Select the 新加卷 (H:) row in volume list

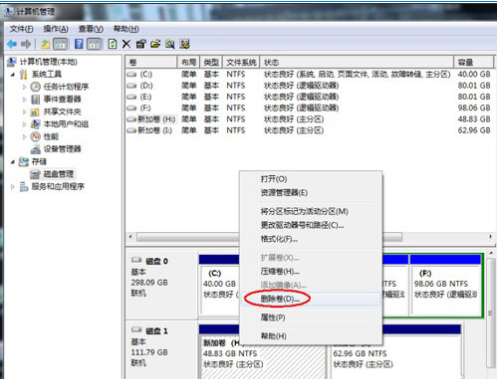(x=309, y=119)
